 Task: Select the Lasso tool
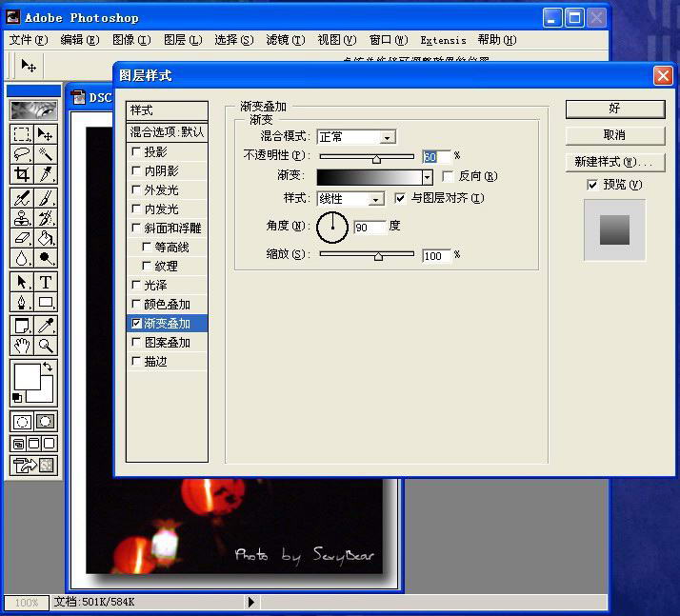tap(21, 154)
